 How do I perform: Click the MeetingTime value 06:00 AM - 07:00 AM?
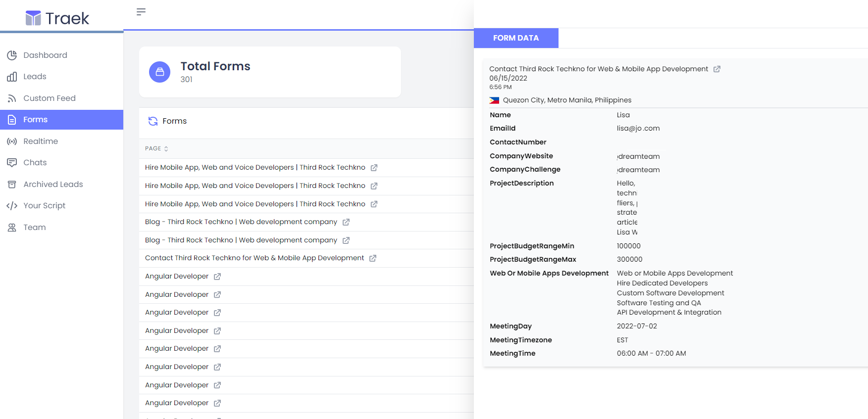(x=651, y=354)
